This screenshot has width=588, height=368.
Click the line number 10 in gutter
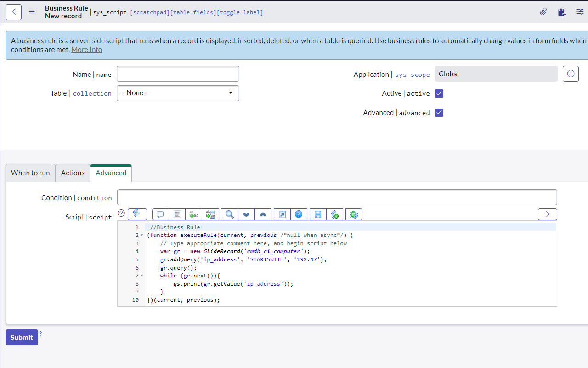tap(135, 300)
